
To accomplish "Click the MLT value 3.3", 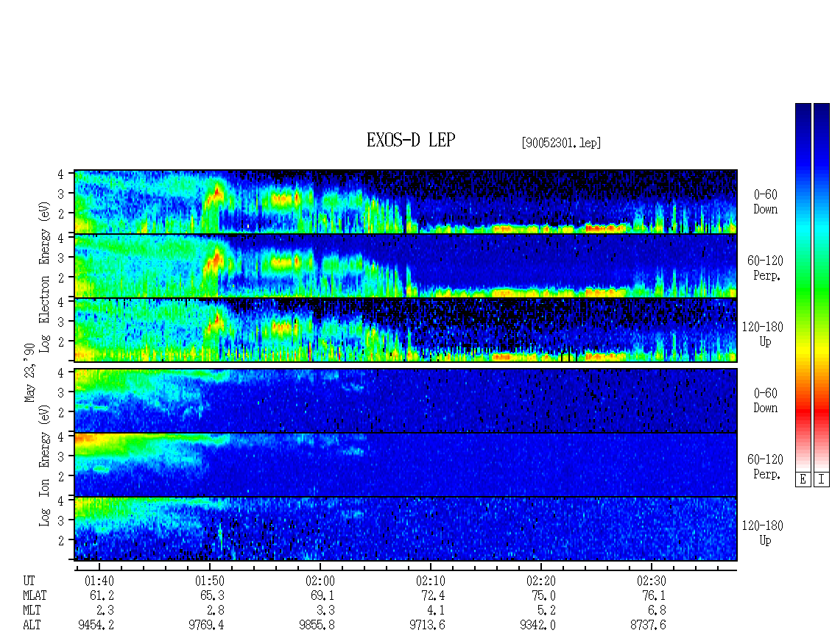I will tap(325, 611).
